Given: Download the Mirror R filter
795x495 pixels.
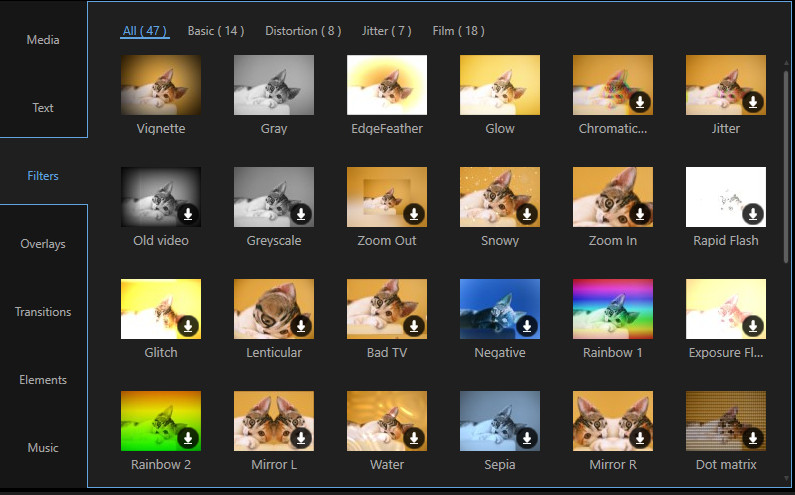Looking at the screenshot, I should point(640,438).
